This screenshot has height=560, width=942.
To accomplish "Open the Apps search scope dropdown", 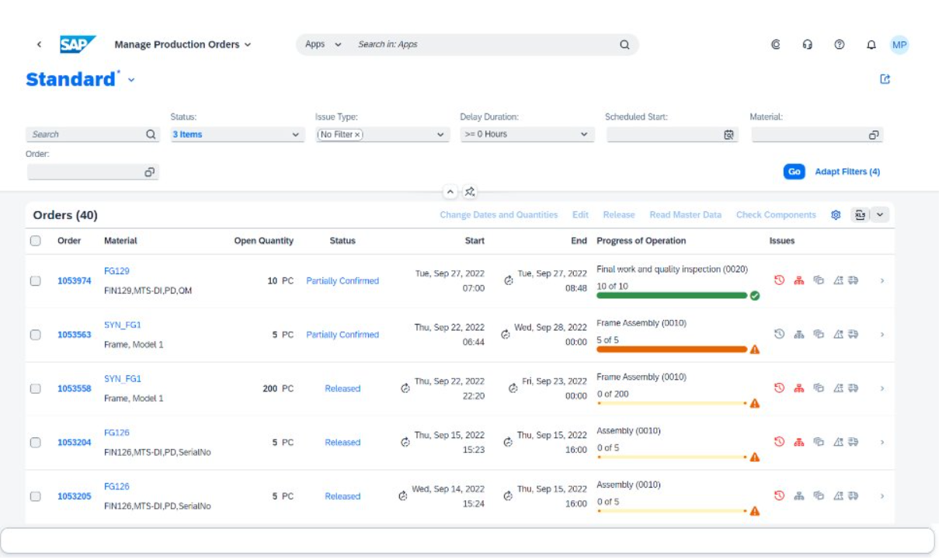I will 338,45.
